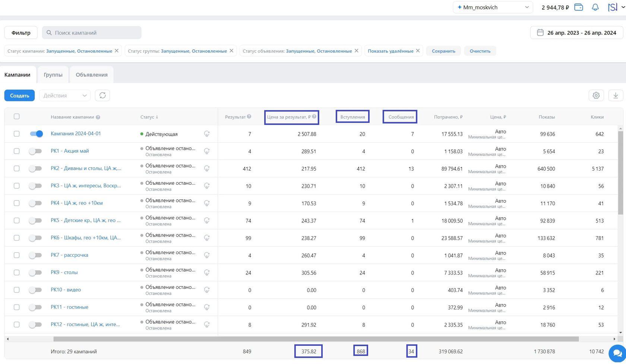This screenshot has height=364, width=626.
Task: Open the wallet balance icon
Action: click(578, 7)
